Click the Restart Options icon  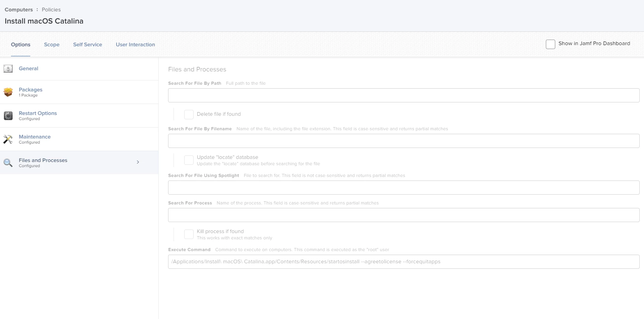tap(8, 116)
